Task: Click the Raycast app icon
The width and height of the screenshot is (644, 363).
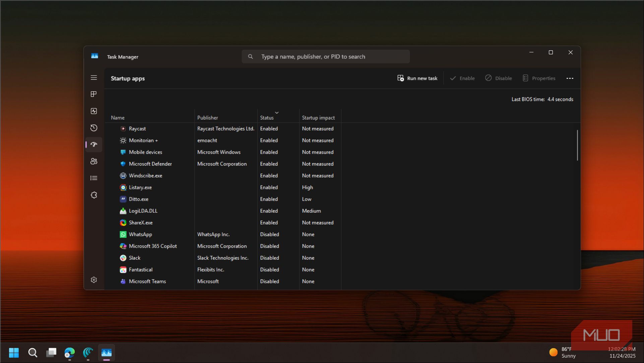Action: [x=123, y=129]
